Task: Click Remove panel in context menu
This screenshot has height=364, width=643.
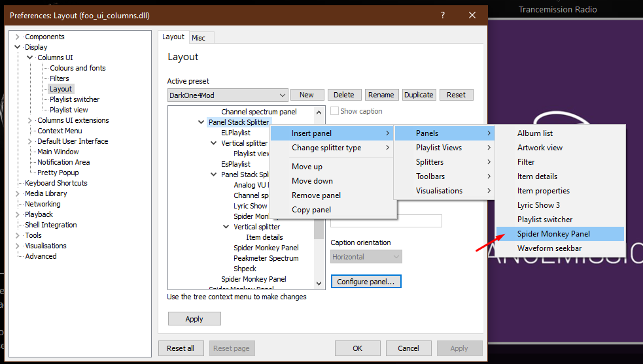Action: pos(316,195)
